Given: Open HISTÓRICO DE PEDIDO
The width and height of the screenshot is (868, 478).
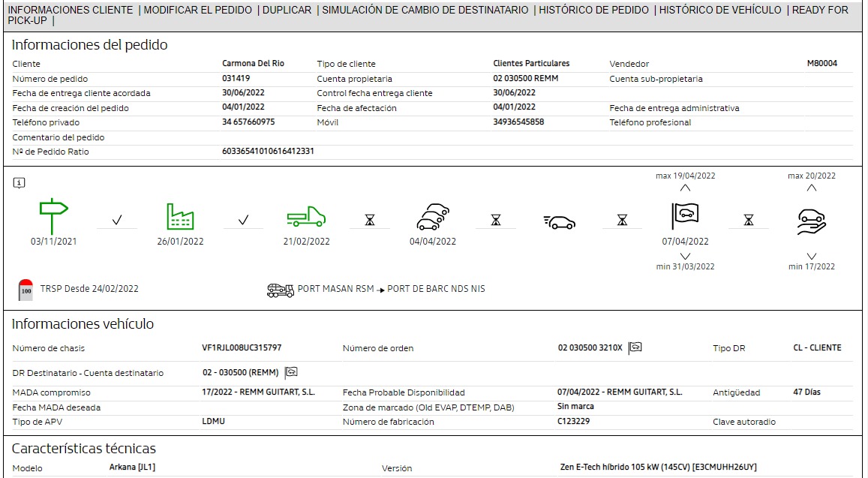Looking at the screenshot, I should tap(593, 10).
